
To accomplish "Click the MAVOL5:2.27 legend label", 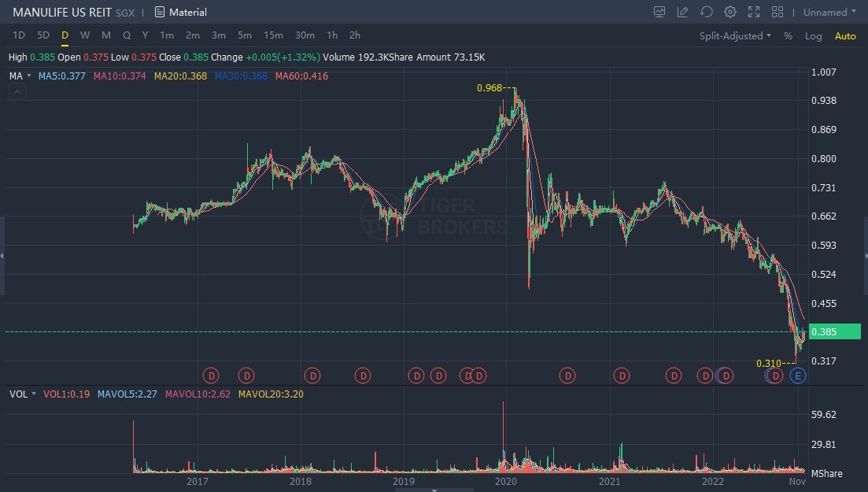I will tap(127, 394).
